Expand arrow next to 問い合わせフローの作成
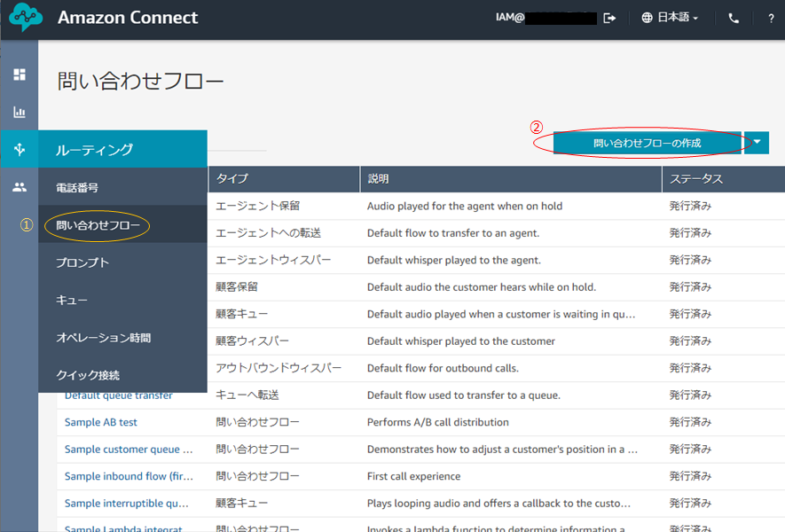This screenshot has height=532, width=785. 757,142
